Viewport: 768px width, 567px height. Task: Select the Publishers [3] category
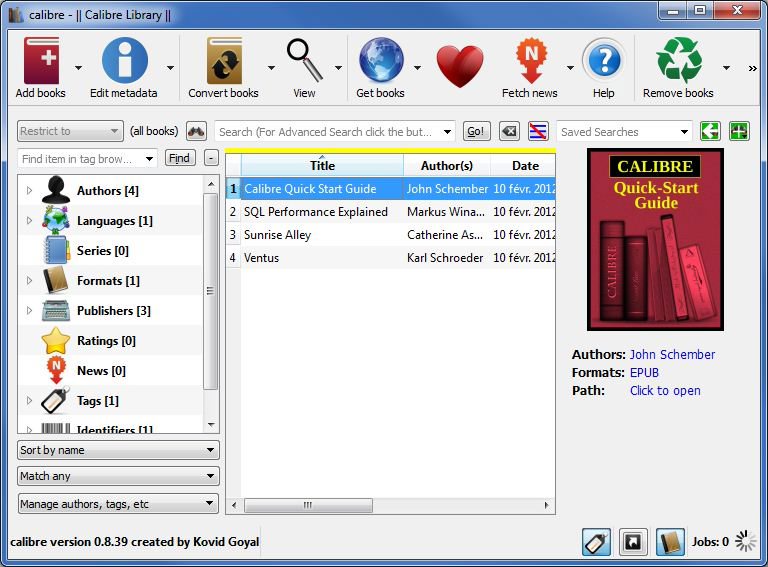coord(110,311)
